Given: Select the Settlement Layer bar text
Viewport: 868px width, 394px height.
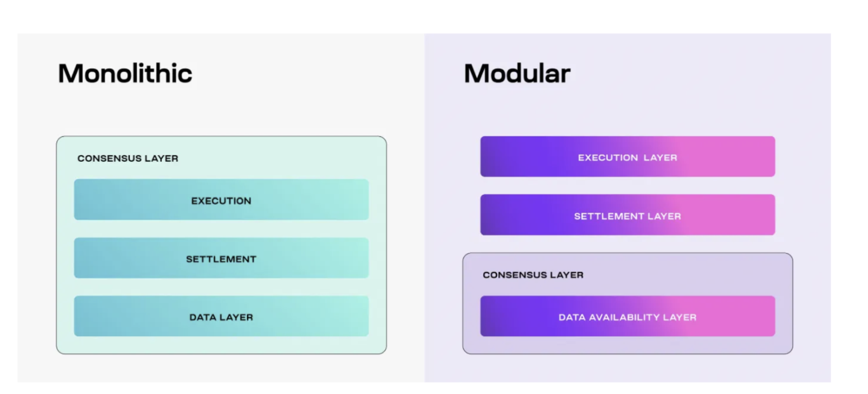Looking at the screenshot, I should click(x=627, y=216).
